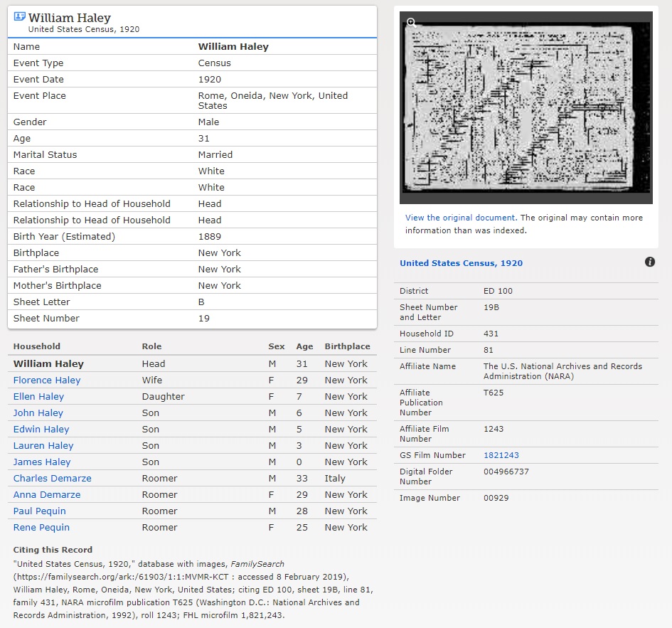Click the Household ID value 431
Screen dimensions: 672x628
coord(491,334)
